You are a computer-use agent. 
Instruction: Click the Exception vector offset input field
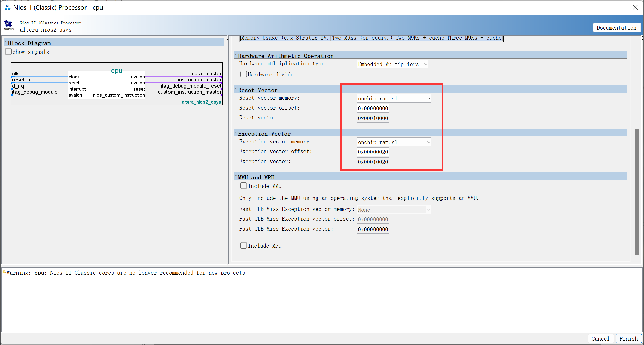click(x=373, y=152)
